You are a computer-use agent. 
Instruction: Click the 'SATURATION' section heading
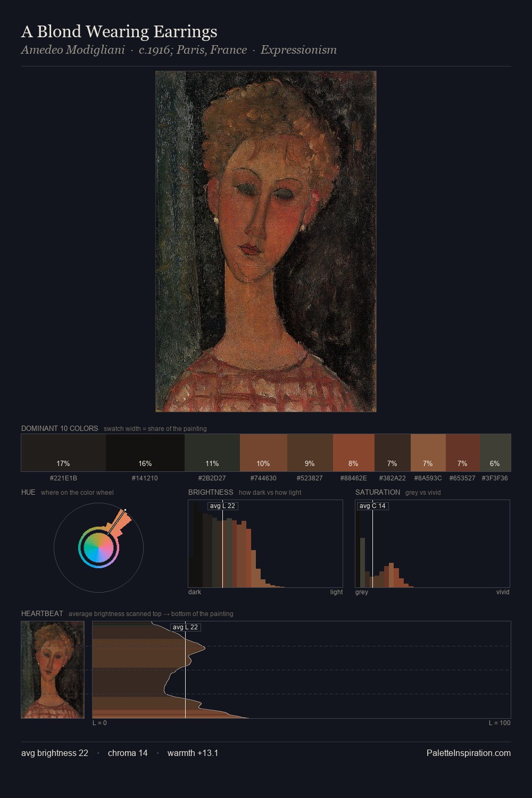[x=378, y=492]
